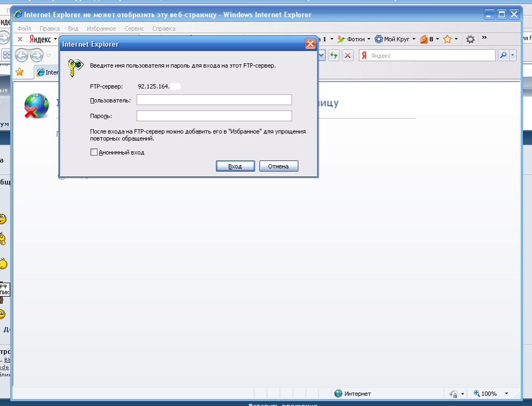The height and width of the screenshot is (406, 532).
Task: Click the Forward arrow button
Action: (x=36, y=55)
